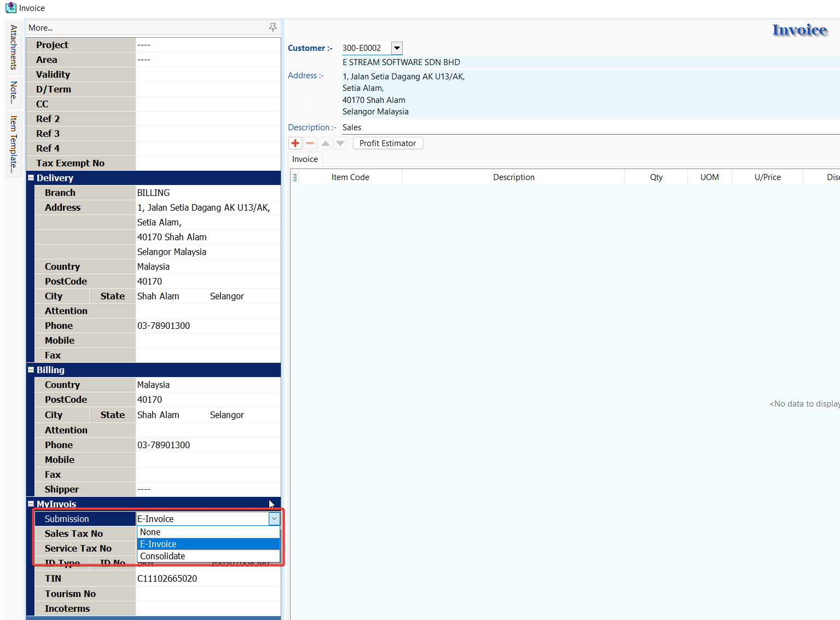The height and width of the screenshot is (620, 840).
Task: Click the grid column chooser icon
Action: pos(295,177)
